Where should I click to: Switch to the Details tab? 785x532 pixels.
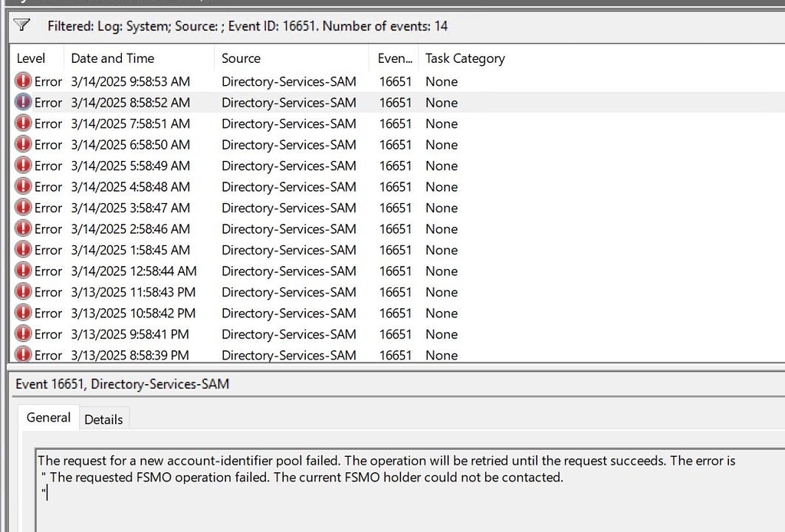(103, 419)
